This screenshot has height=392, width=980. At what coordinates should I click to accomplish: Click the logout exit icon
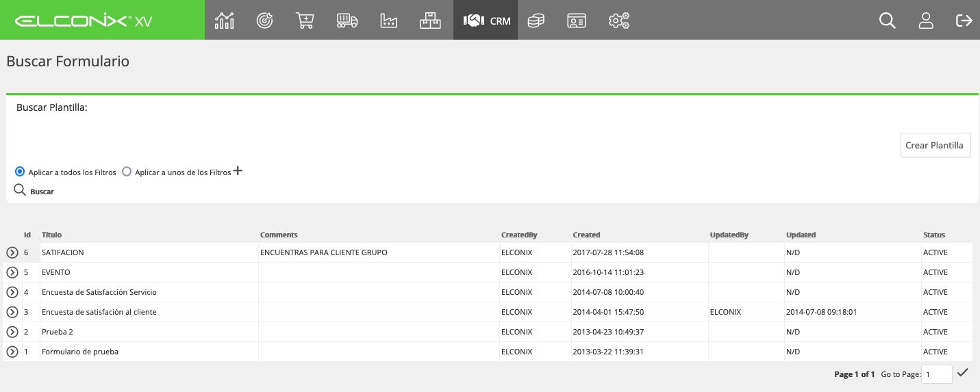coord(964,21)
